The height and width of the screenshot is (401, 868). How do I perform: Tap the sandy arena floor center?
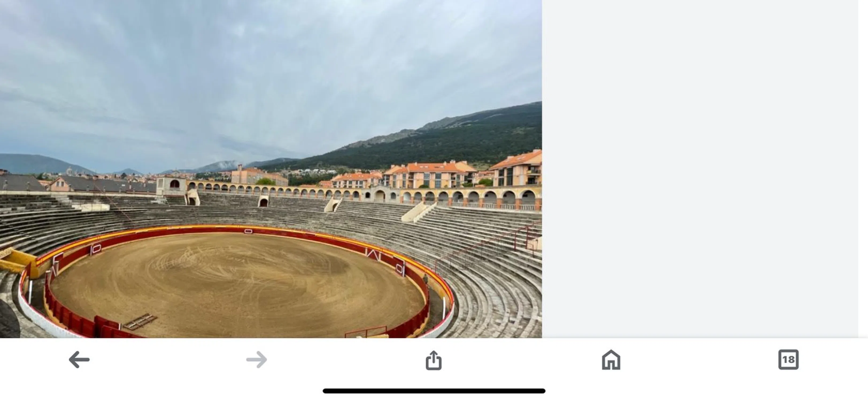coord(236,283)
